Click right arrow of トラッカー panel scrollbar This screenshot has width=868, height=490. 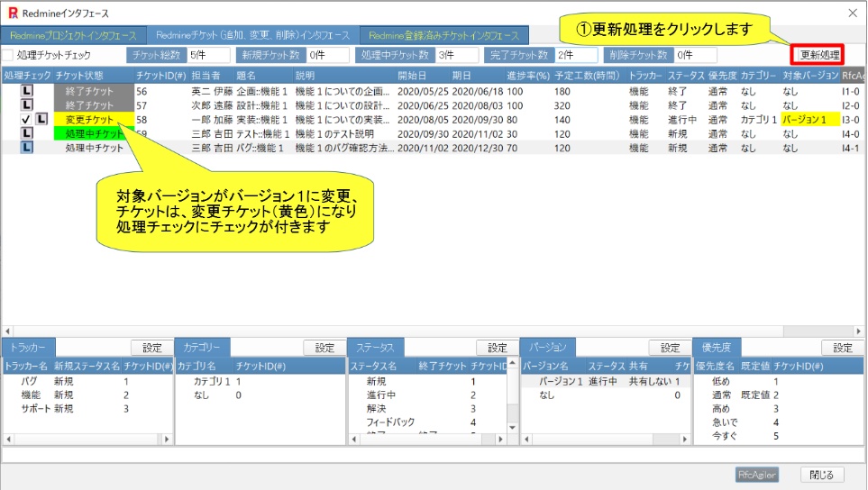click(x=167, y=439)
